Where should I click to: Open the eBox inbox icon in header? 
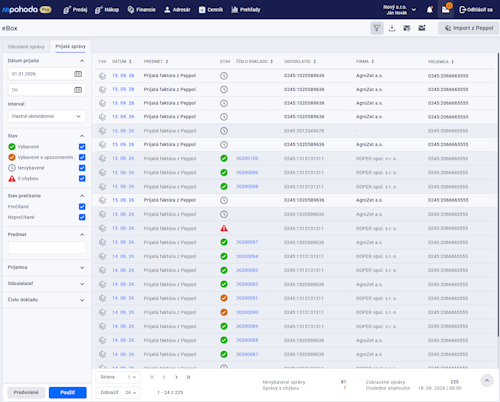(x=446, y=9)
